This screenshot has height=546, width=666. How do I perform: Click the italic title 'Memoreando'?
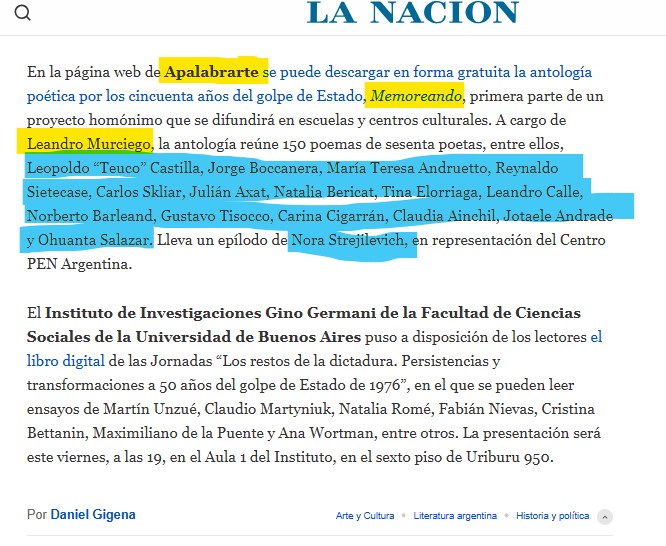(x=416, y=96)
